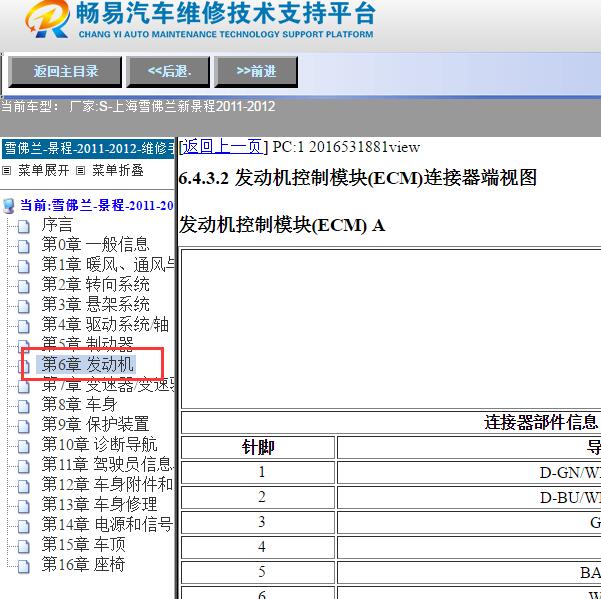Screen dimensions: 601x599
Task: Follow the 返回上一页 link
Action: pos(223,147)
